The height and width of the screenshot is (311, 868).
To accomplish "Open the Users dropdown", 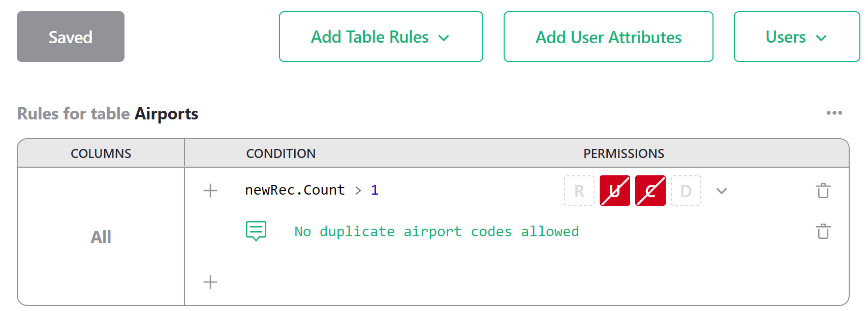I will tap(796, 37).
